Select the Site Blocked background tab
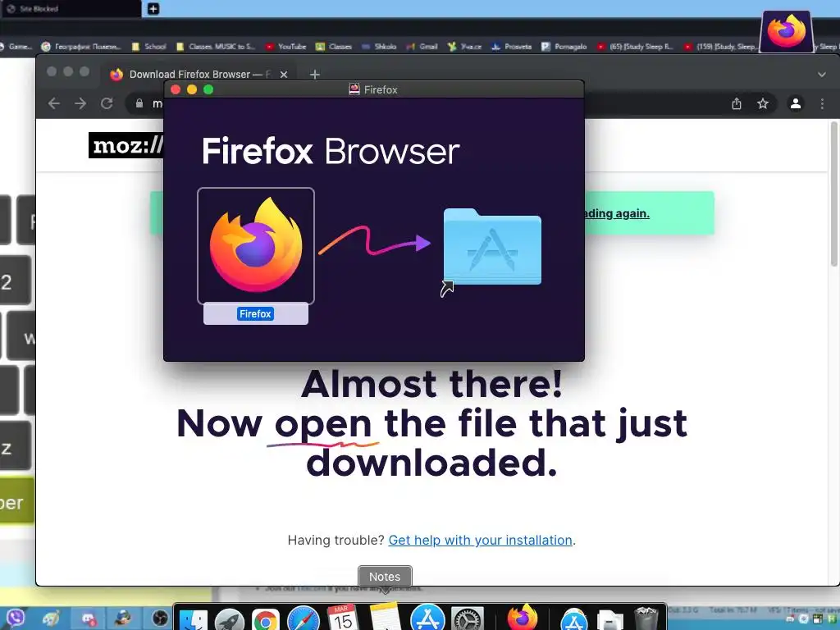840x630 pixels. point(71,8)
